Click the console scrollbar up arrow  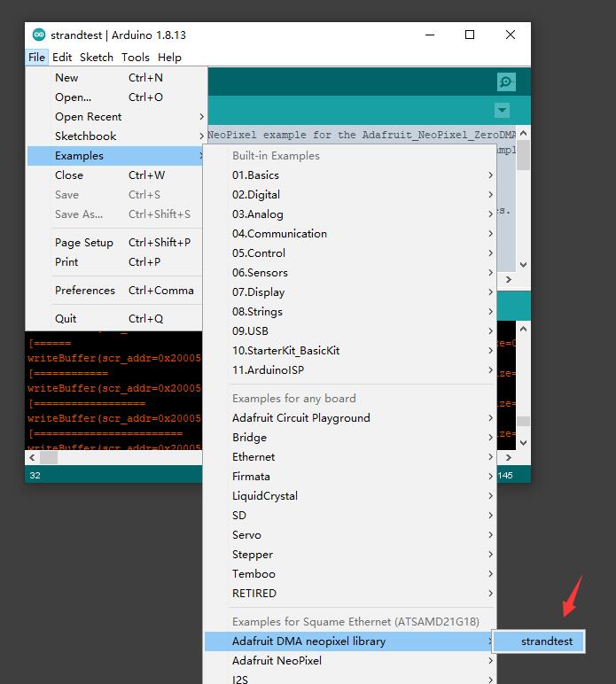[524, 329]
